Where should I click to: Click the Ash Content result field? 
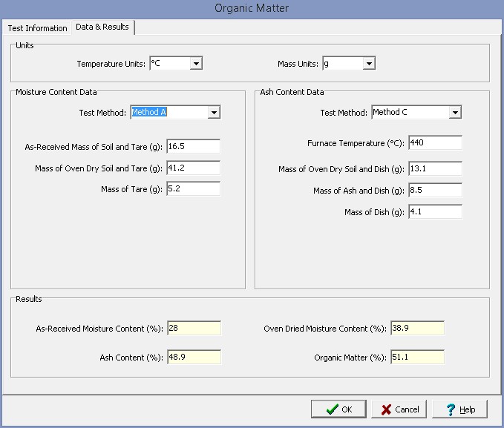point(193,358)
